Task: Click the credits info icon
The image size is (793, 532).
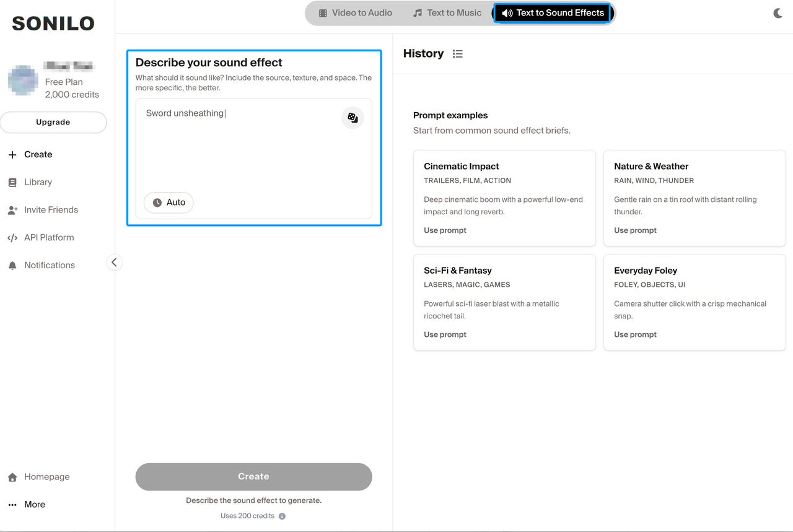Action: coord(282,516)
